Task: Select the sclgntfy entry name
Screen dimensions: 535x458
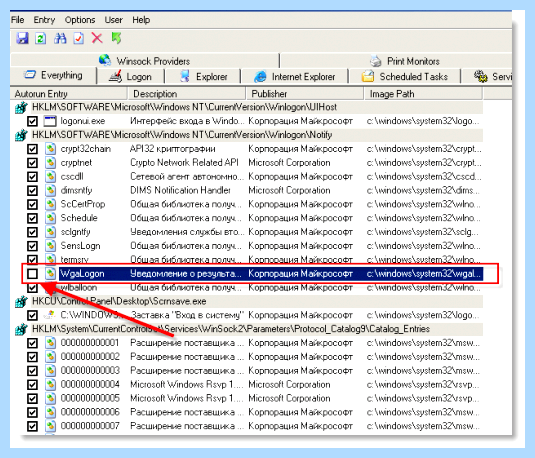Action: (75, 232)
